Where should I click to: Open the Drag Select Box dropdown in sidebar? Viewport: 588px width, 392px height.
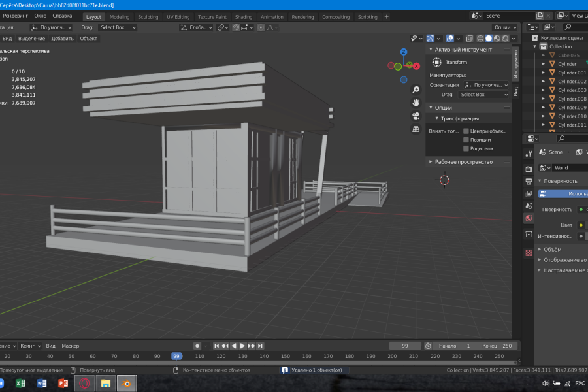(x=483, y=95)
